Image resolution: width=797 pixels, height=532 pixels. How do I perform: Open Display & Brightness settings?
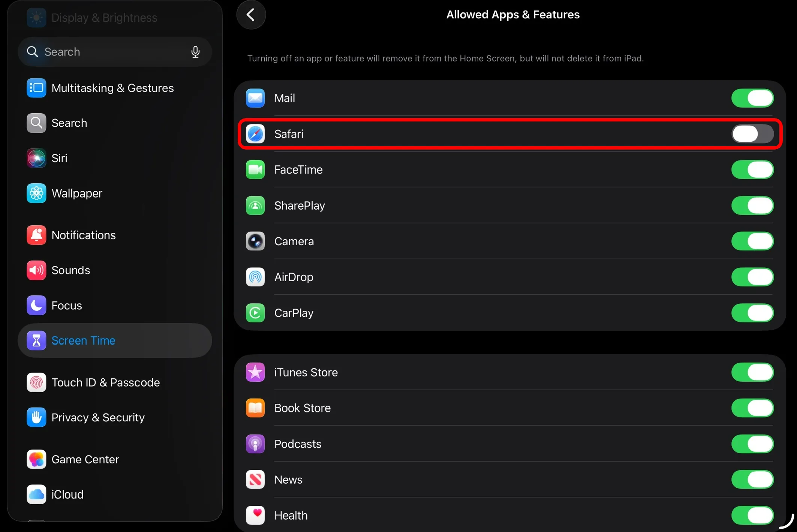[115, 18]
